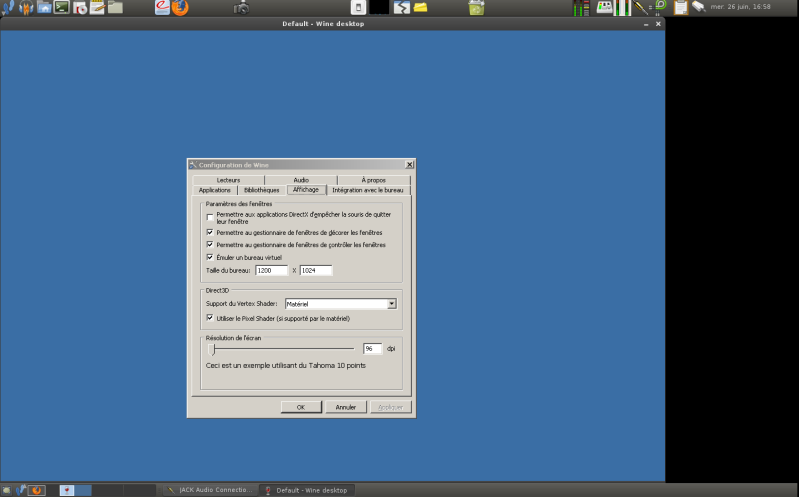
Task: Switch to the Lecteurs tab
Action: (228, 180)
